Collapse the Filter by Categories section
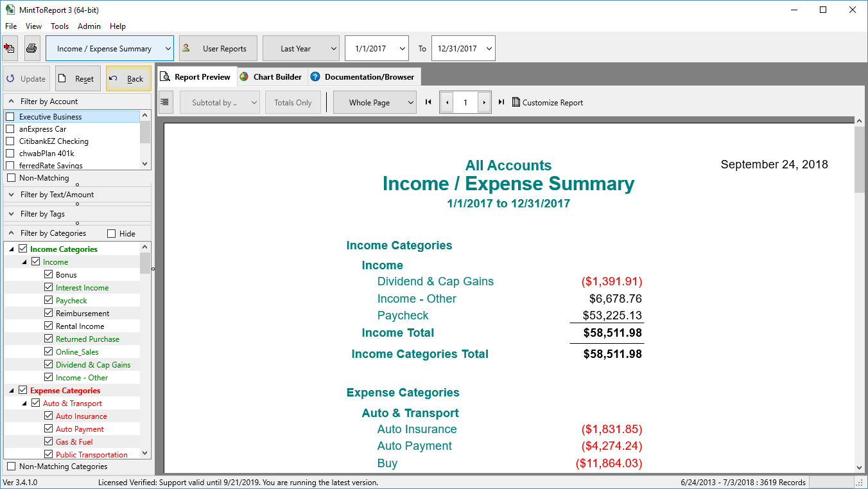 coord(12,233)
